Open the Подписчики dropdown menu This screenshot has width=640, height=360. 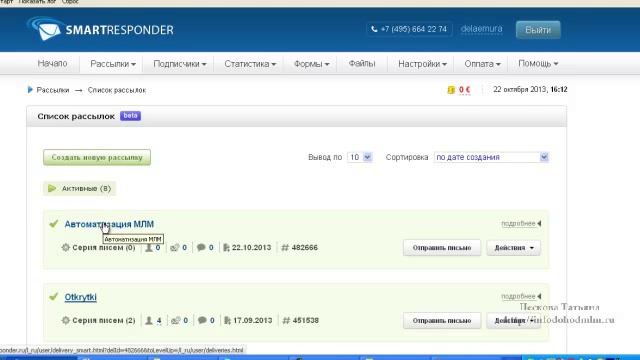coord(180,64)
